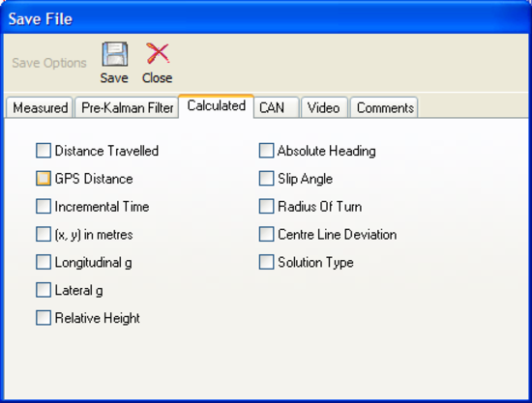Open the Video tab
The height and width of the screenshot is (403, 532).
pyautogui.click(x=324, y=108)
